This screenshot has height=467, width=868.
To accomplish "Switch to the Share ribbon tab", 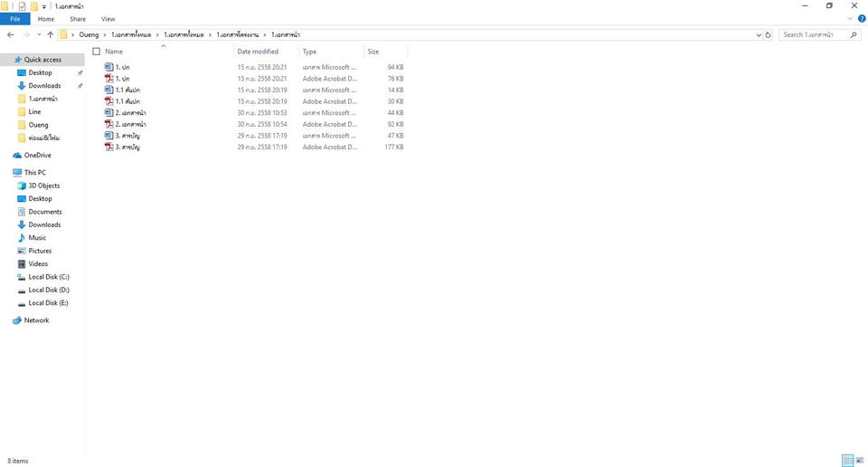I will pyautogui.click(x=78, y=19).
